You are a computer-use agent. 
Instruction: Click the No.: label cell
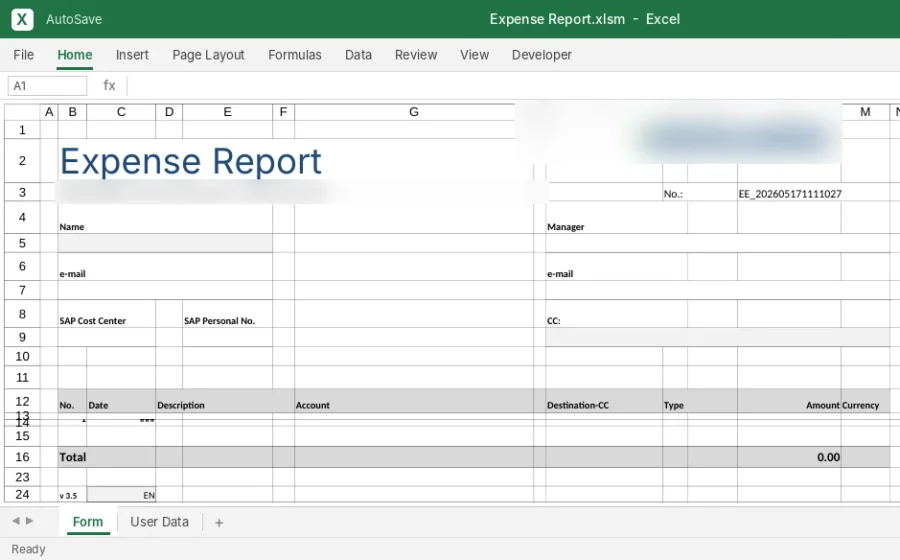pos(674,193)
